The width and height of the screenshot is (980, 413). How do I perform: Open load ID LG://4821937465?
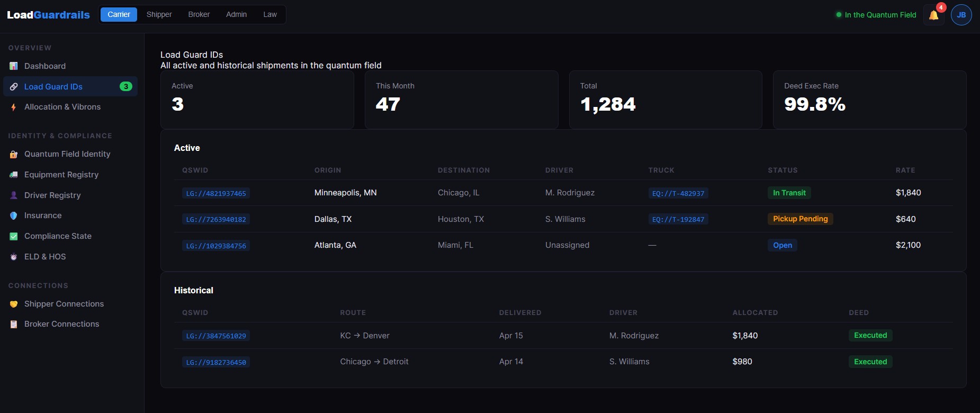(x=216, y=193)
